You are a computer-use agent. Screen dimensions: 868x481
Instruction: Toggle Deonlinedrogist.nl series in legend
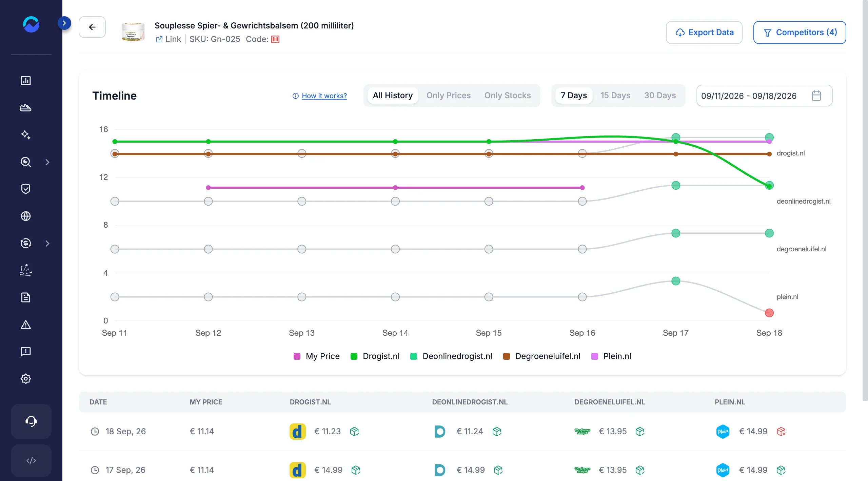tap(451, 356)
